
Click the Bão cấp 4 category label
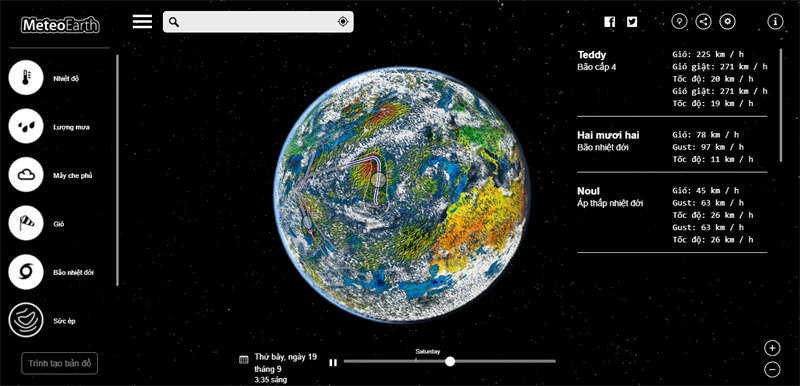coord(596,67)
